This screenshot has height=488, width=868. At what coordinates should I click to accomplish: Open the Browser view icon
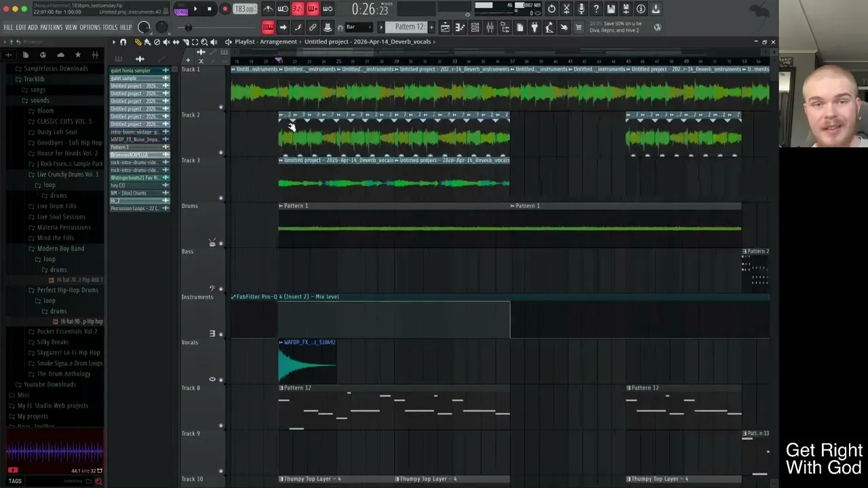505,27
